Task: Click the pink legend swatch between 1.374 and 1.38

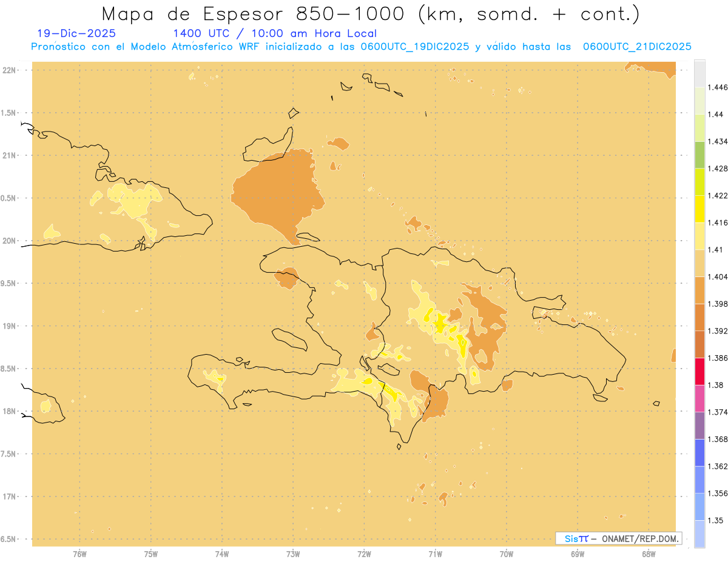Action: pos(699,398)
